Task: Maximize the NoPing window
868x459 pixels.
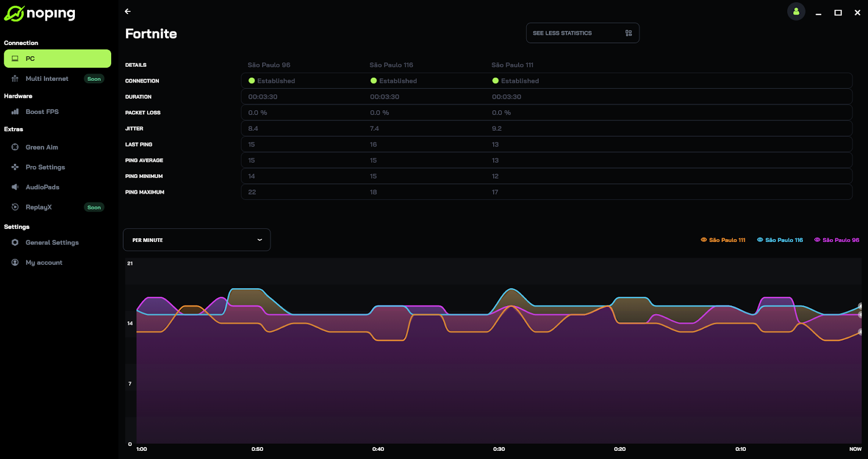Action: tap(838, 12)
